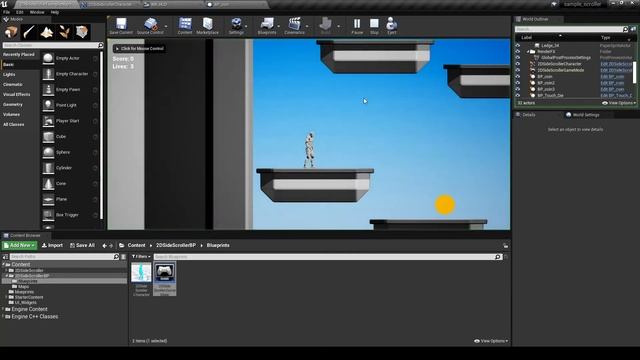Switch to the World Settings tab
640x360 pixels.
[x=583, y=115]
